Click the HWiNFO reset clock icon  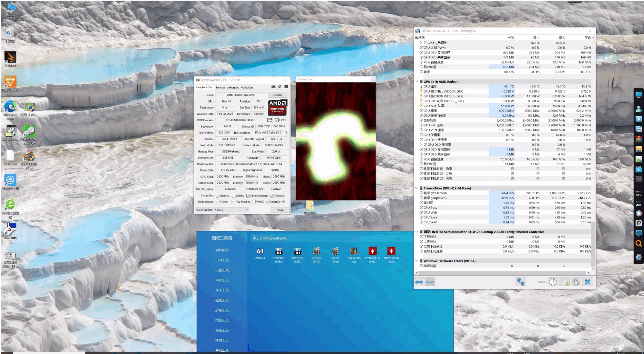(x=553, y=282)
